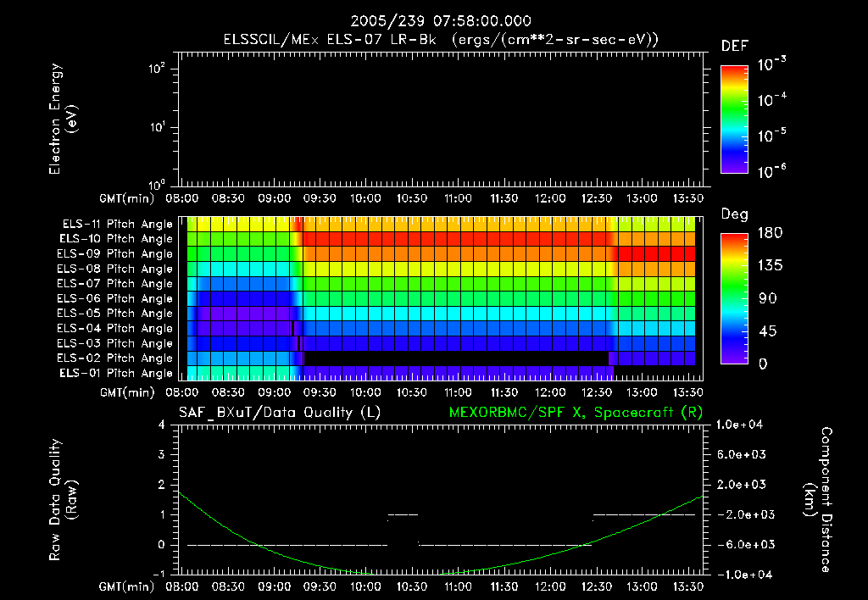The image size is (868, 600).
Task: Choose the ELS-02 Pitch Angle row label
Action: pyautogui.click(x=114, y=358)
